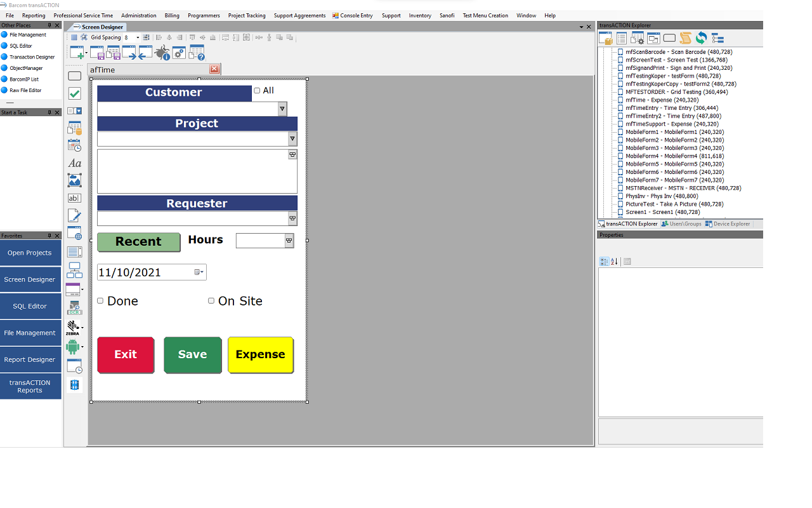Open the Project Tracking menu

[247, 15]
